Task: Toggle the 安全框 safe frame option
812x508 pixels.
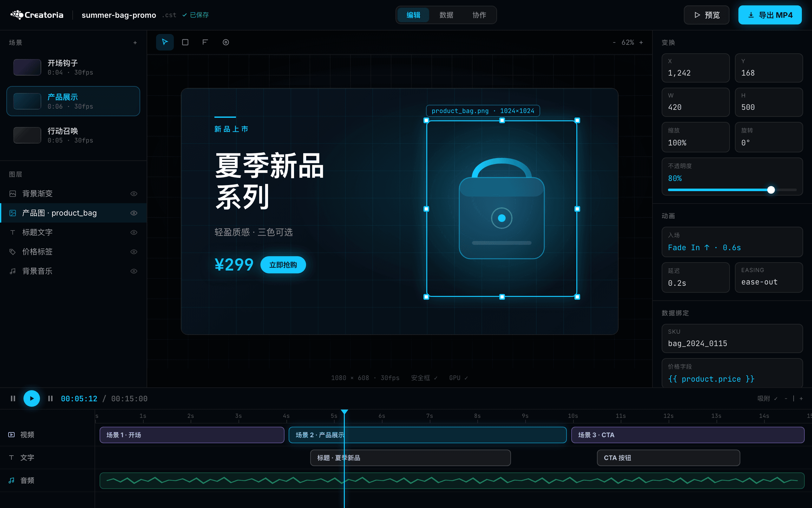Action: pos(424,378)
